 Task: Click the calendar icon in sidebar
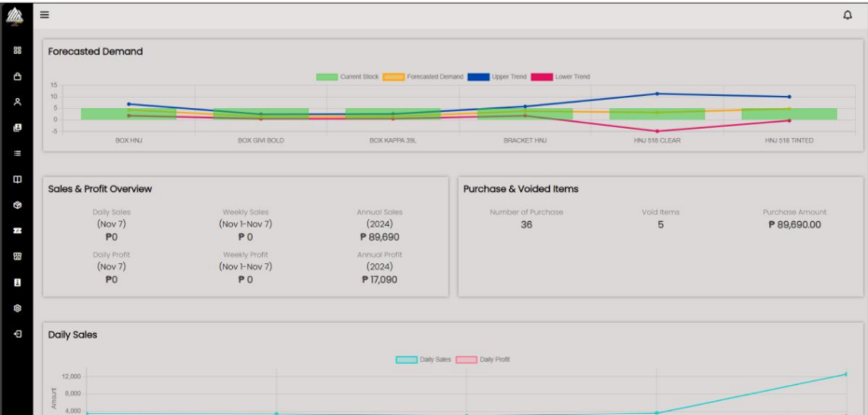click(x=17, y=256)
